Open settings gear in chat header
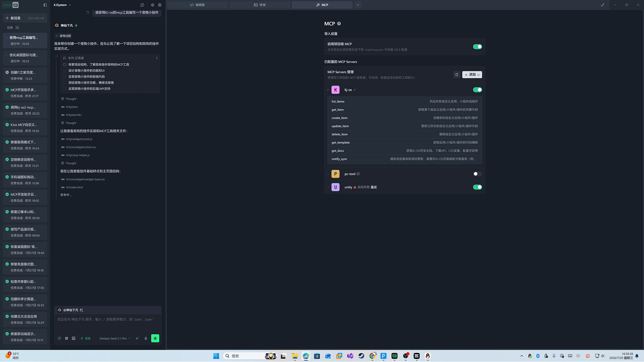Screen dimensions: 644x362 point(153,5)
